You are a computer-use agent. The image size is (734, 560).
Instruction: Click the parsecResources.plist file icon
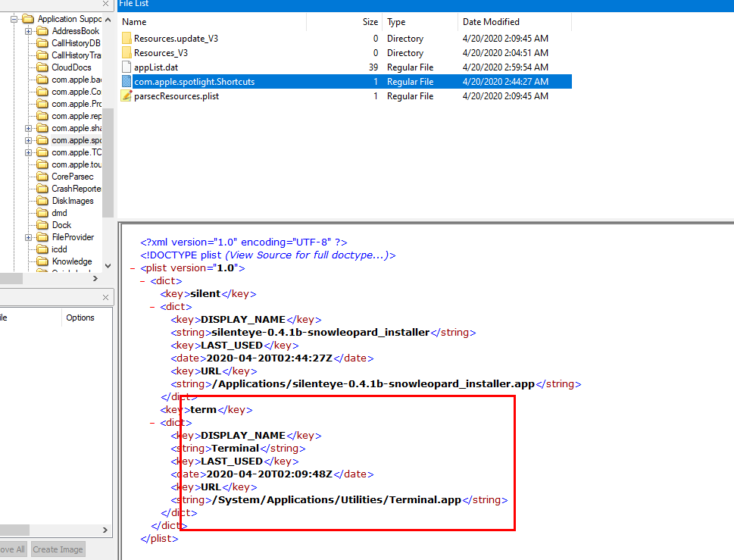coord(126,96)
